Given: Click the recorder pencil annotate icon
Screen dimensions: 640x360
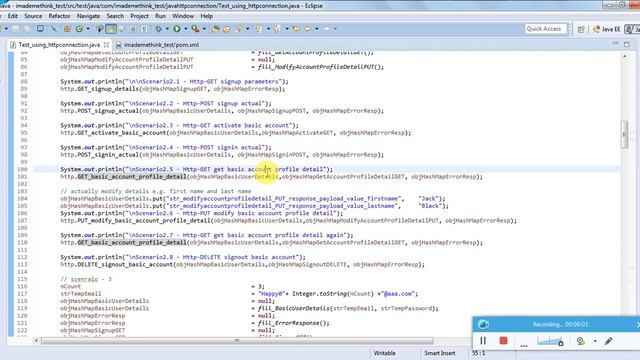Looking at the screenshot, I should 608,341.
